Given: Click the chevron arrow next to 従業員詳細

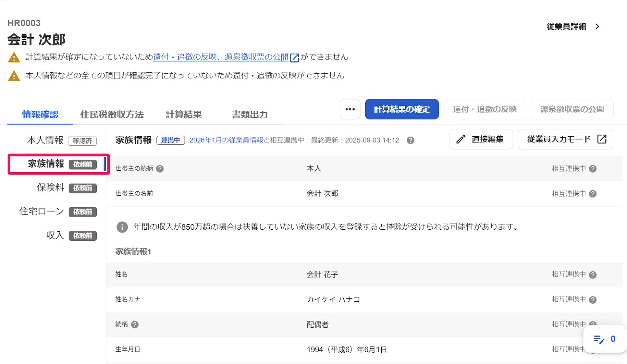Looking at the screenshot, I should pyautogui.click(x=597, y=27).
